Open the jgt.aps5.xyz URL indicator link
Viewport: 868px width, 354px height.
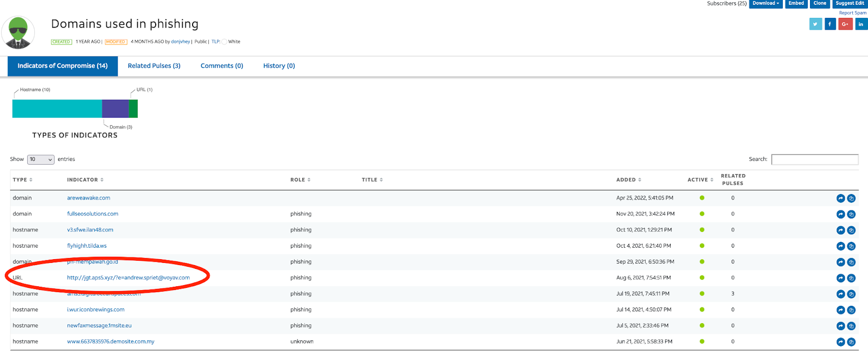129,278
